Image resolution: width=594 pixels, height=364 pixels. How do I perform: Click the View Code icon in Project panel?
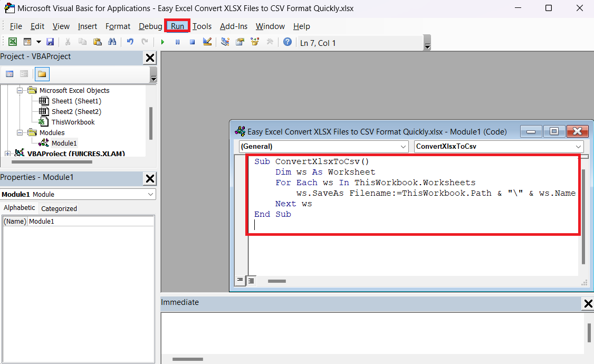pos(10,74)
